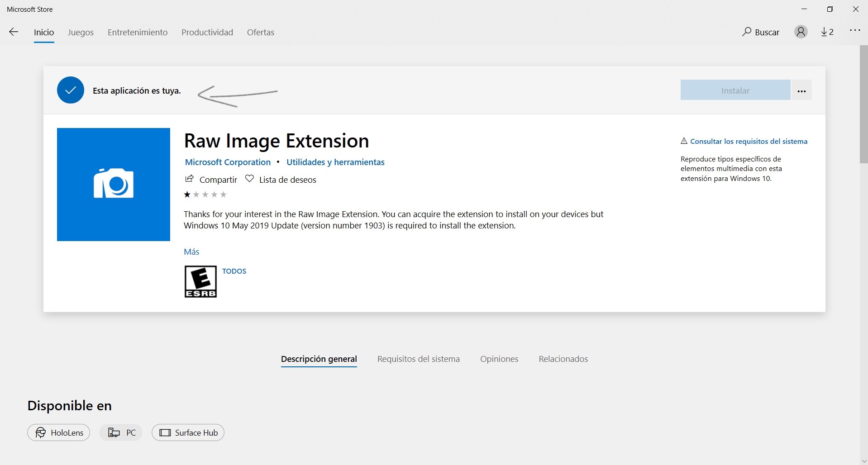Click the Surface Hub device chip
This screenshot has width=868, height=465.
(x=188, y=432)
